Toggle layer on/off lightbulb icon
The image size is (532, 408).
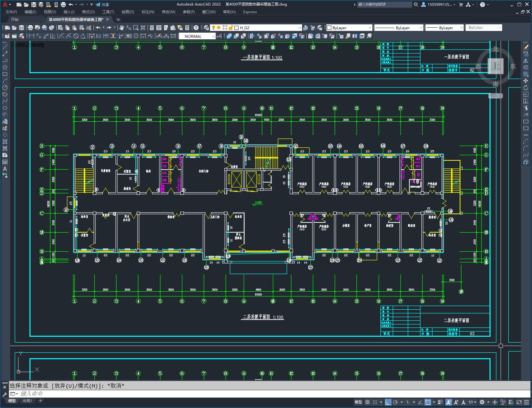(213, 28)
